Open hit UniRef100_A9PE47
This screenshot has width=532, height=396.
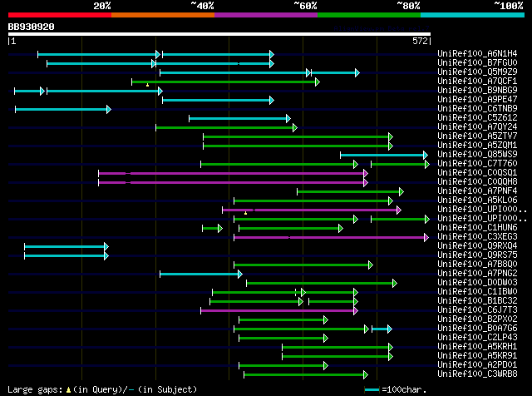coord(477,99)
